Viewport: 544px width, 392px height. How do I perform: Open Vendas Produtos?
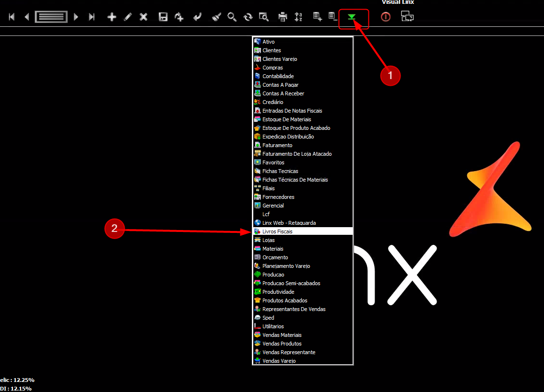(303, 344)
